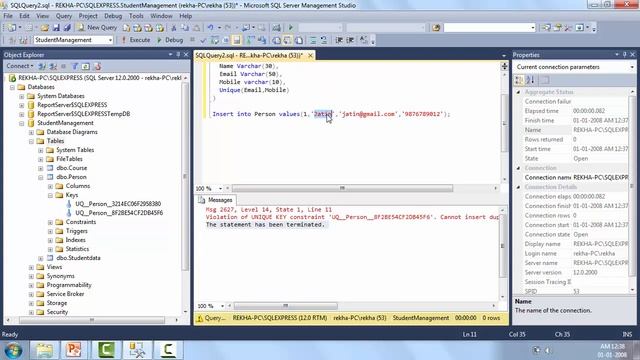Expand the dbo.Course table
The width and height of the screenshot is (640, 360).
pyautogui.click(x=41, y=168)
